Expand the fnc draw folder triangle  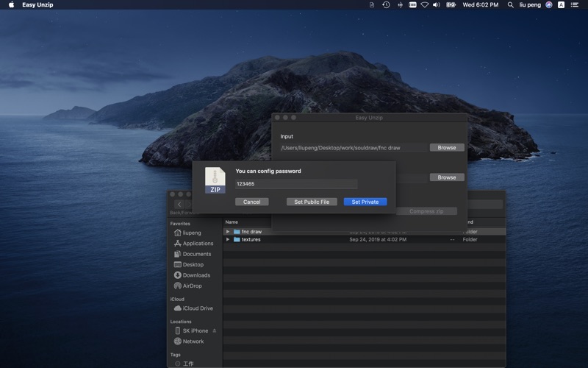coord(228,232)
